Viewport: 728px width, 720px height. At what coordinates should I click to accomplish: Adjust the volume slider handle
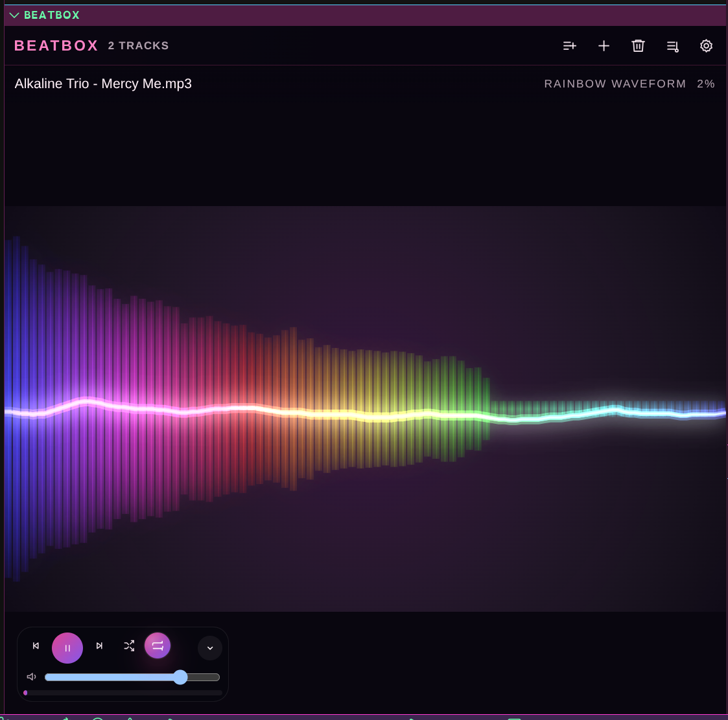pos(180,677)
